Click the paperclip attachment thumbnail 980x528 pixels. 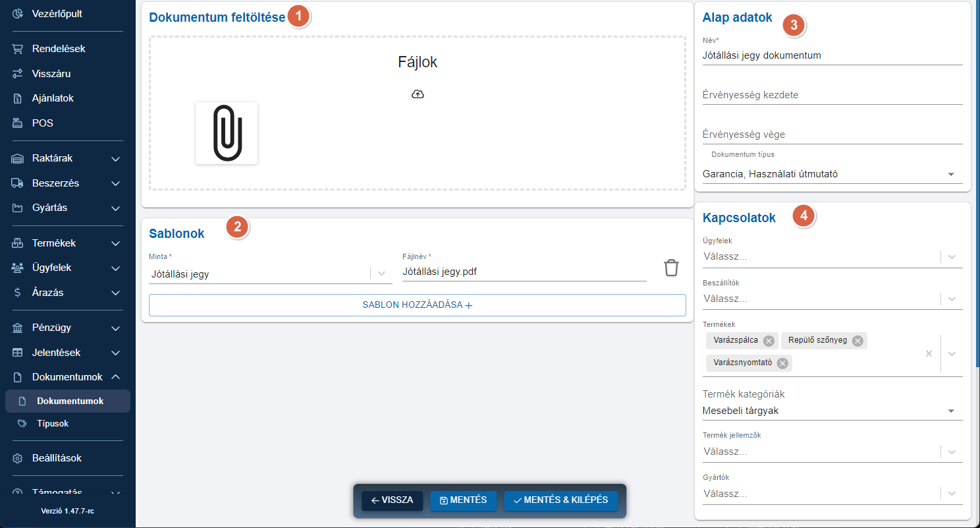pos(227,133)
